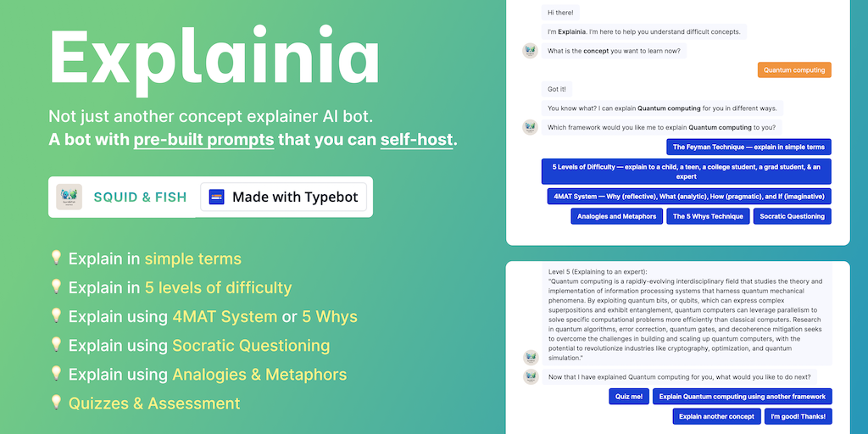Click the Squid & Fish logo icon

pos(70,198)
